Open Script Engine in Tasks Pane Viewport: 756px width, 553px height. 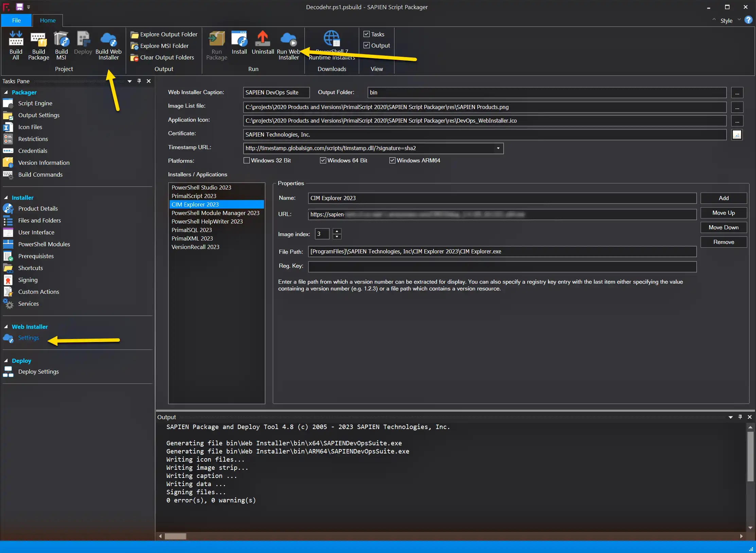35,103
